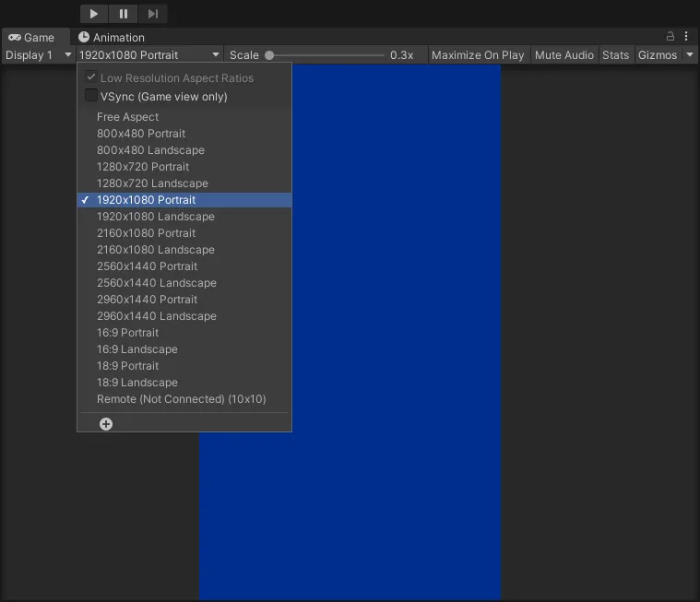Image resolution: width=700 pixels, height=602 pixels.
Task: Click the Stats button
Action: coord(615,55)
